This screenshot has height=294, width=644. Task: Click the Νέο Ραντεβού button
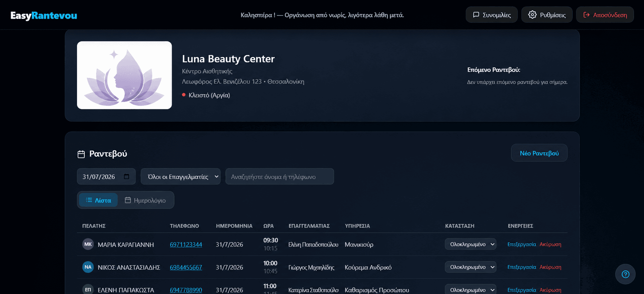coord(539,153)
